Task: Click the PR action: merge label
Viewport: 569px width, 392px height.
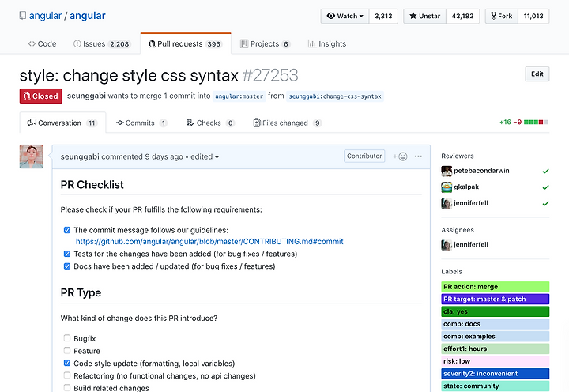Action: tap(495, 287)
